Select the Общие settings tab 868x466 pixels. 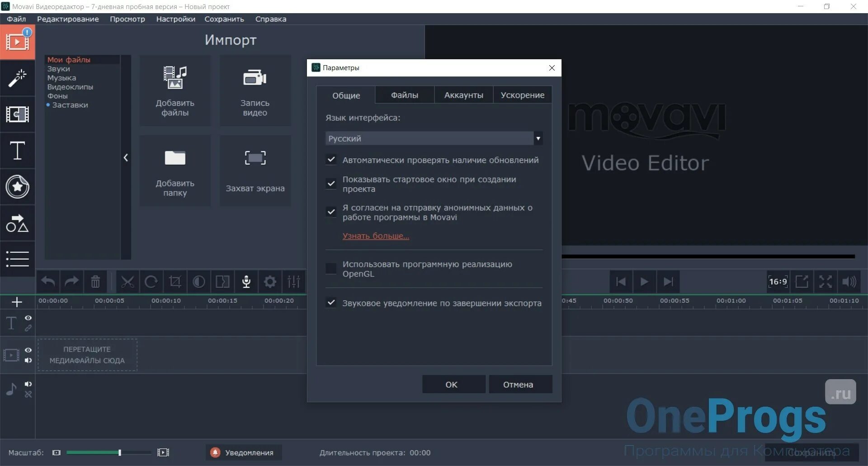[x=346, y=95]
